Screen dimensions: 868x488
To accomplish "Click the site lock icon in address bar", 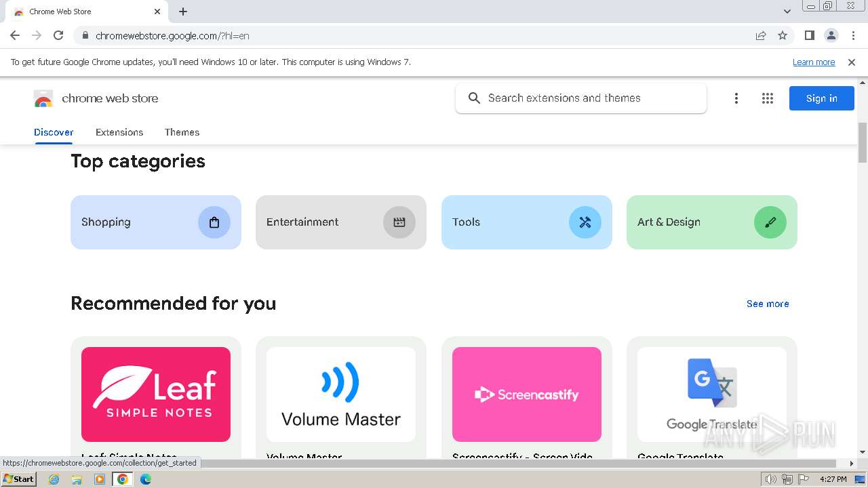I will click(x=85, y=35).
